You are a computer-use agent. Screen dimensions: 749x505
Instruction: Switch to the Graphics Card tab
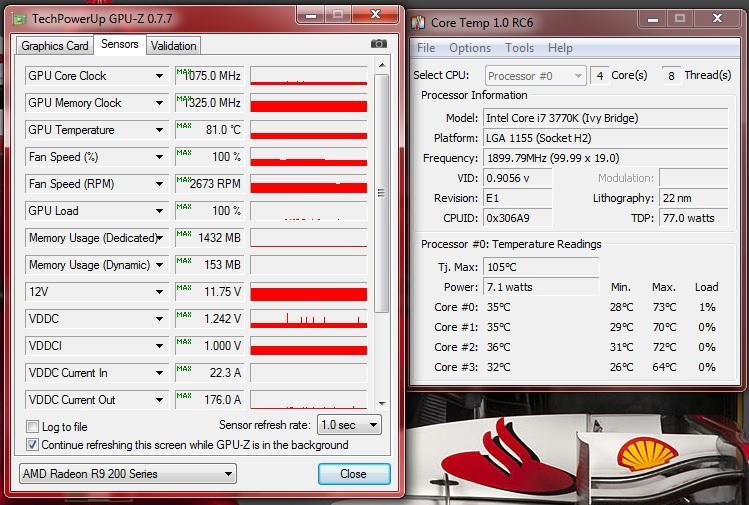[x=55, y=46]
